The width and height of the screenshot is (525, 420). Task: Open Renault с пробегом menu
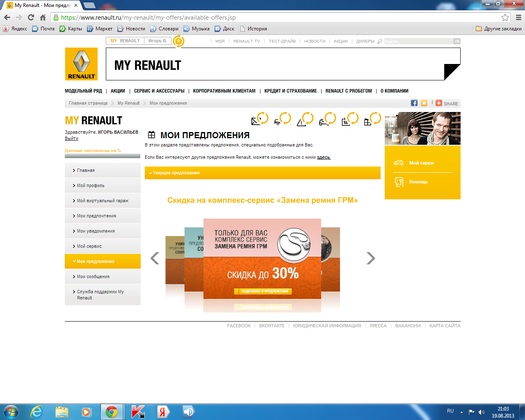349,91
